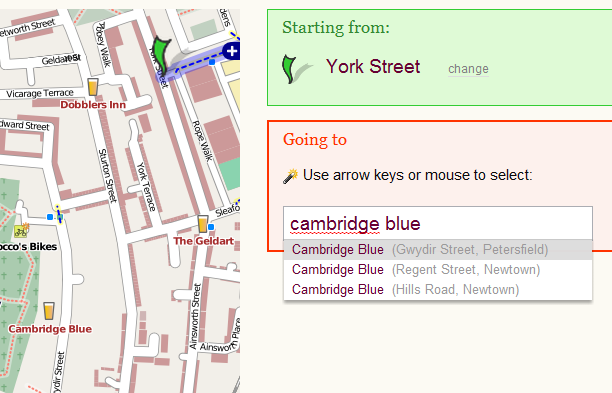Choose Cambridge Blue on Hills Road, Newtown

pos(438,290)
